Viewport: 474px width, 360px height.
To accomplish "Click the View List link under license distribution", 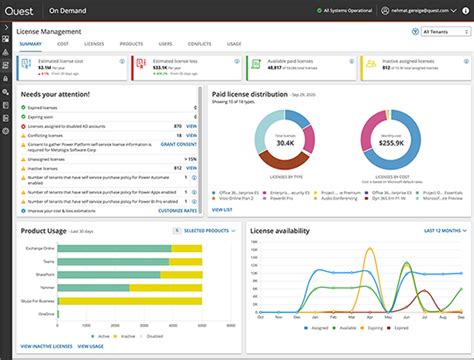I will (x=222, y=210).
